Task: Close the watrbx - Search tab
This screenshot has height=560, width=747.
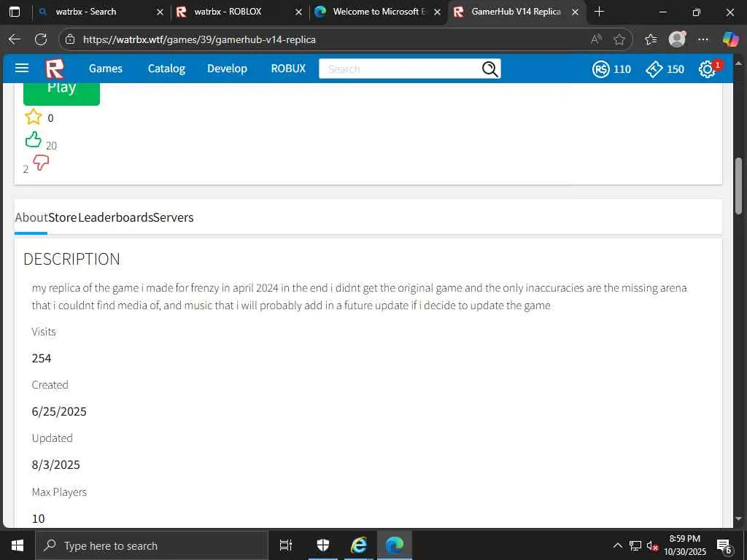Action: [160, 12]
